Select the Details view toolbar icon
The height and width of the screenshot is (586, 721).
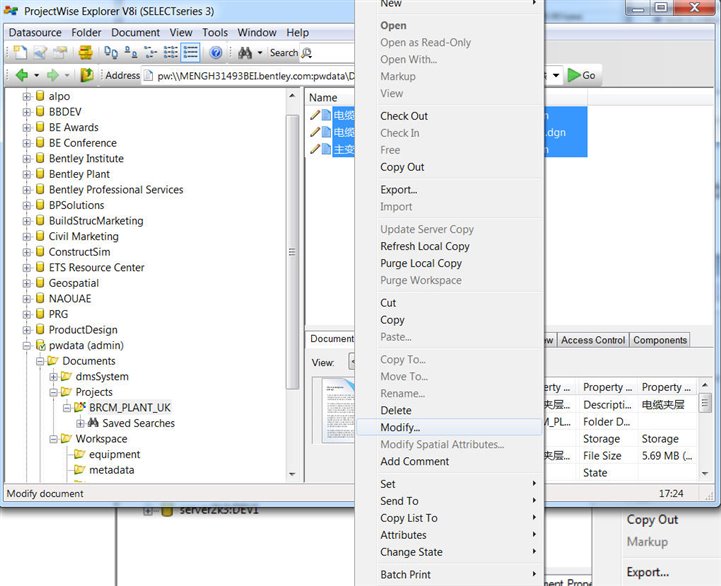[190, 52]
